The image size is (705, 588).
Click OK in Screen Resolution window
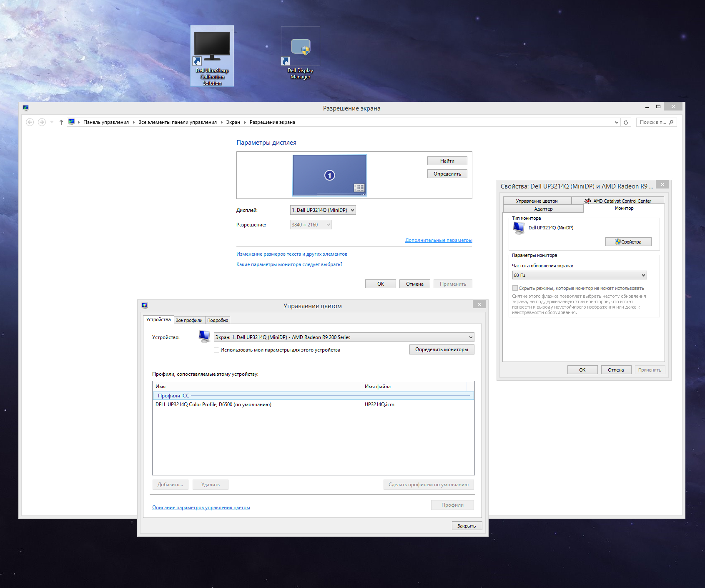coord(381,284)
